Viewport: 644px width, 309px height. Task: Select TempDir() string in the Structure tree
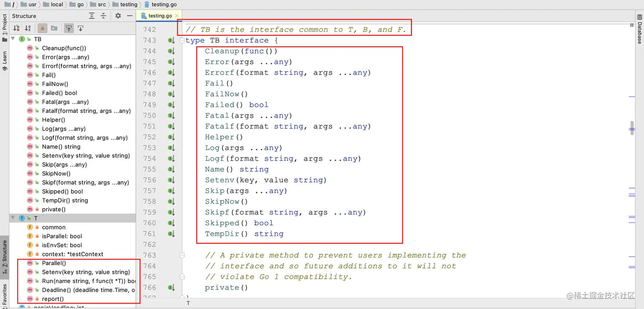65,200
